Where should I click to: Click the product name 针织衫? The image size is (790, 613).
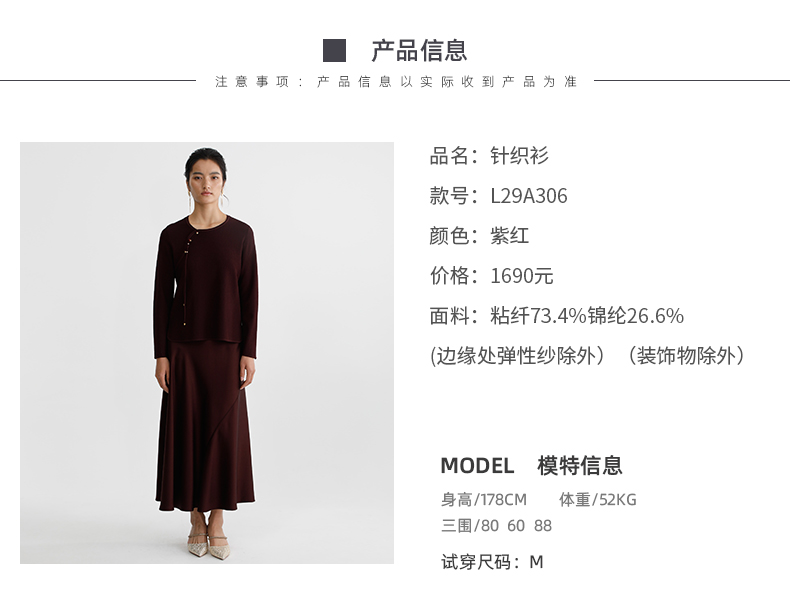pos(519,156)
